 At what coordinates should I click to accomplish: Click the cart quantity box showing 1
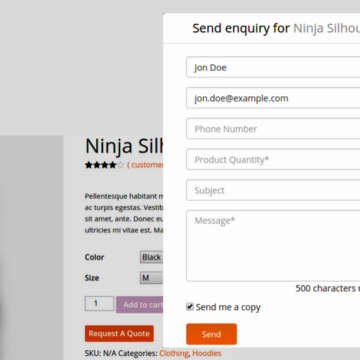click(x=99, y=303)
